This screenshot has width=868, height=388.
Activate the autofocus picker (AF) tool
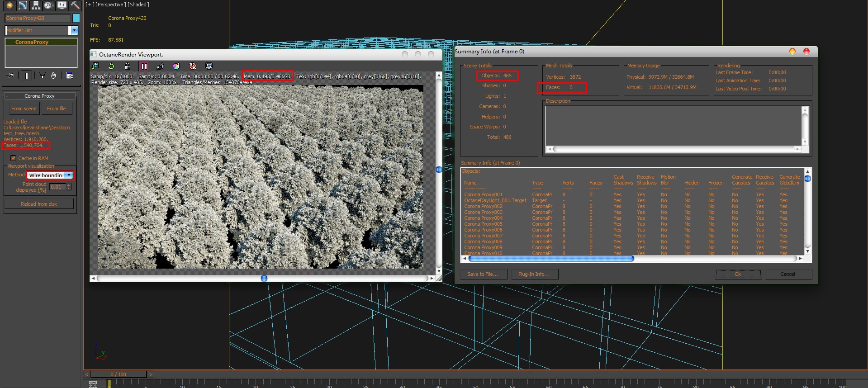tap(160, 66)
